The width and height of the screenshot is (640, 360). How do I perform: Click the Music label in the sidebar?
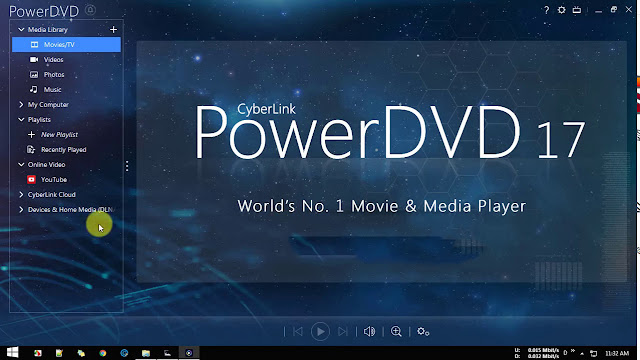(x=53, y=90)
